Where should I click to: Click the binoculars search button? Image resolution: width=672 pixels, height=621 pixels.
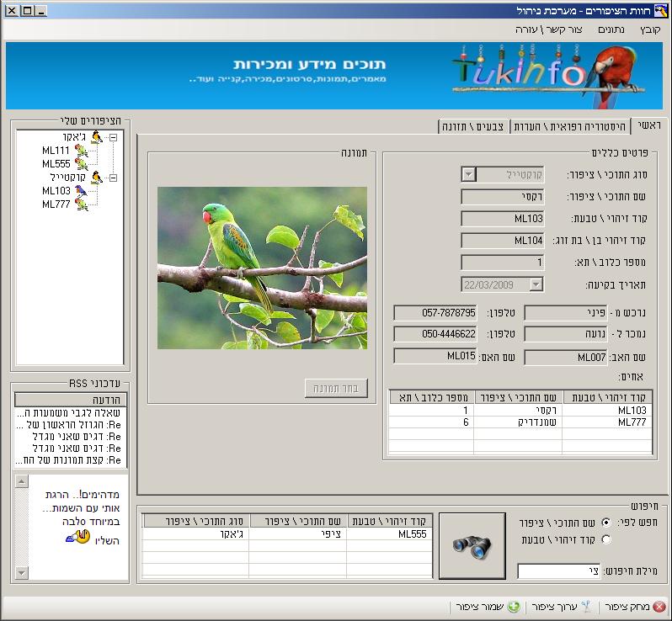click(x=472, y=545)
